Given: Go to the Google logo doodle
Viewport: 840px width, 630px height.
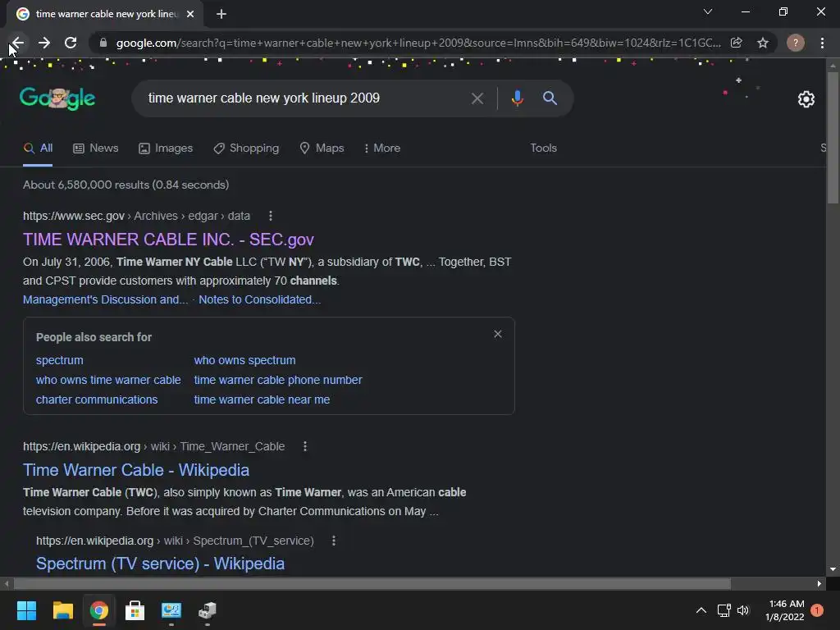Looking at the screenshot, I should tap(57, 98).
